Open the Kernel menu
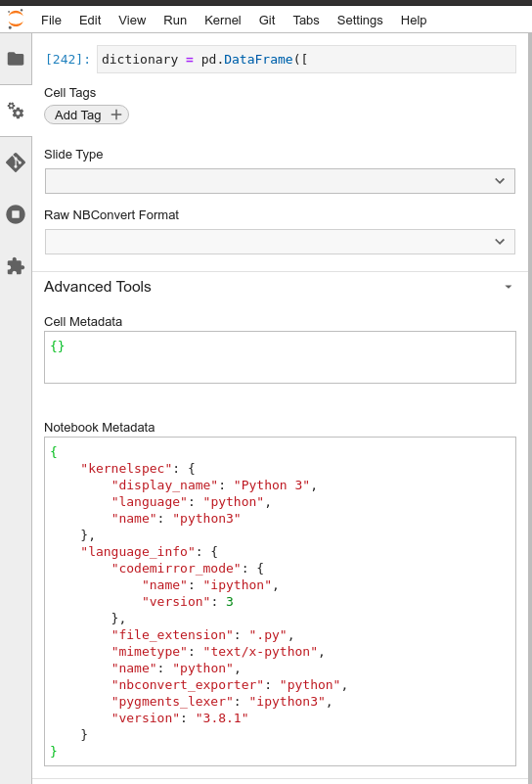532x784 pixels. point(222,20)
